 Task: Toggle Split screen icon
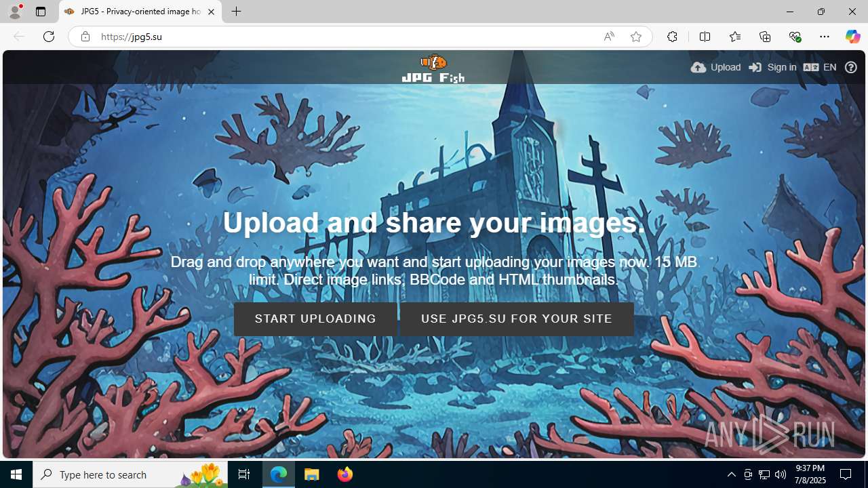point(705,37)
